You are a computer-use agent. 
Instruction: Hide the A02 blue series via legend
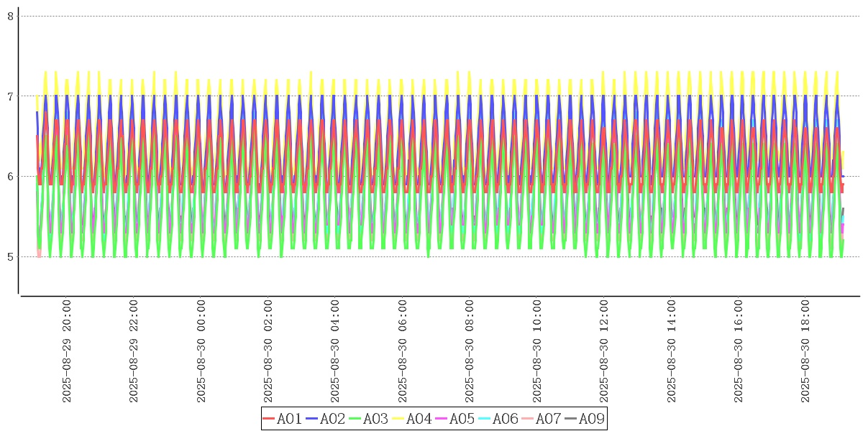point(326,419)
